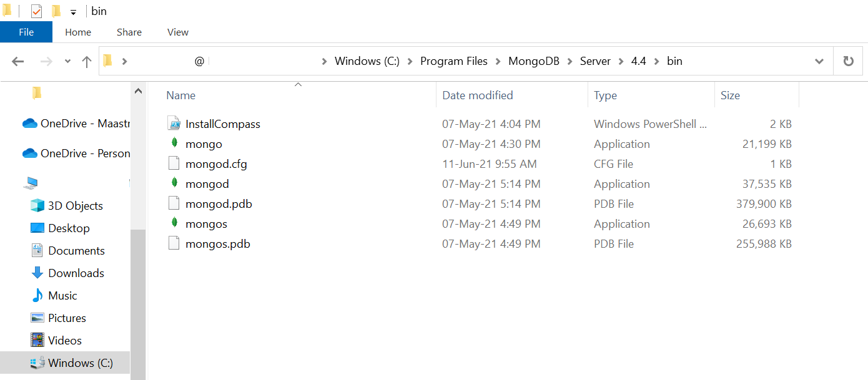
Task: Go up one folder with Up arrow
Action: (87, 61)
